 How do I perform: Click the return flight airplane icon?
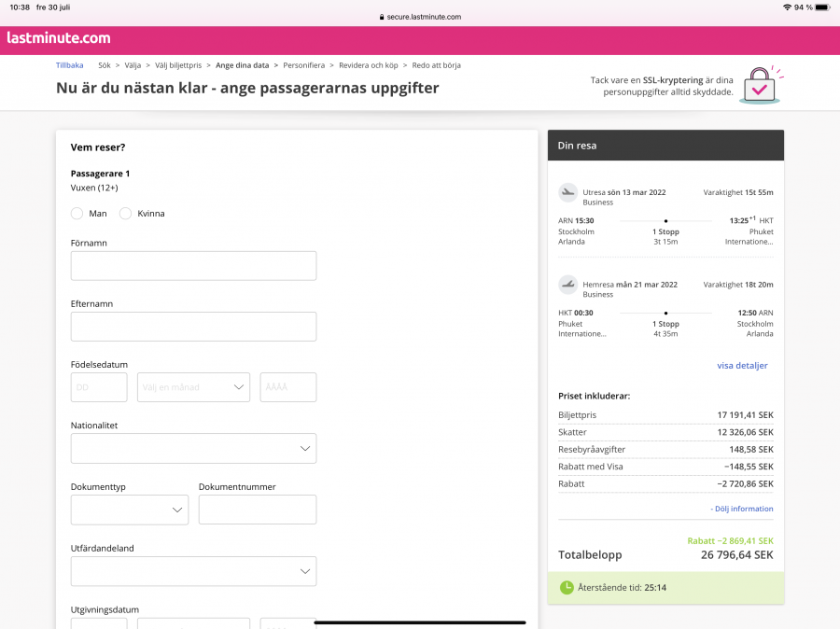pos(567,285)
